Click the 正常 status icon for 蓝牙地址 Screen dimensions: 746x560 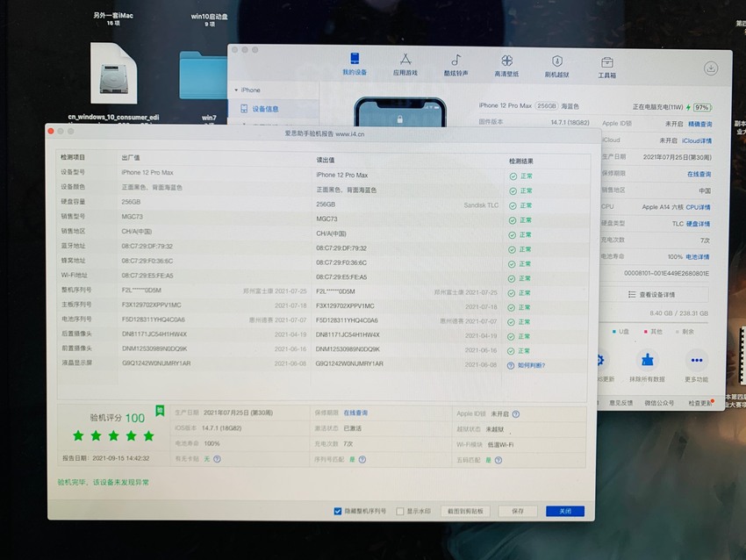[512, 250]
